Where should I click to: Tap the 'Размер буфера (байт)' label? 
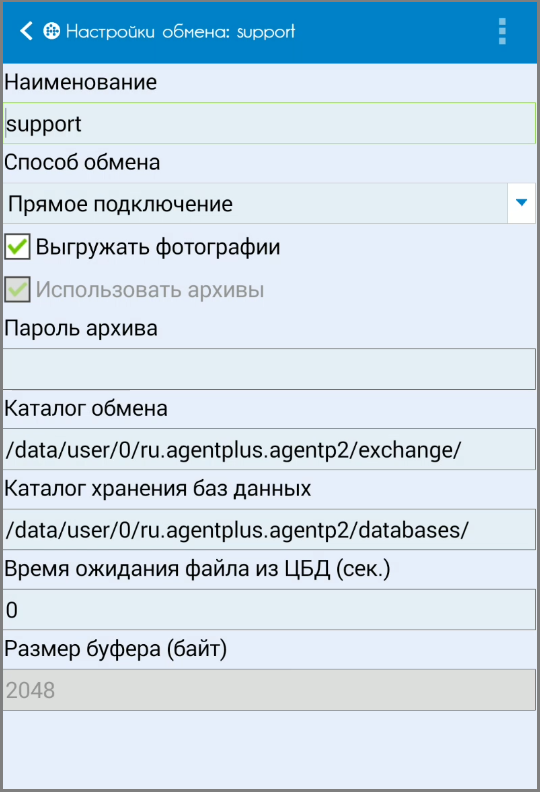(x=116, y=649)
